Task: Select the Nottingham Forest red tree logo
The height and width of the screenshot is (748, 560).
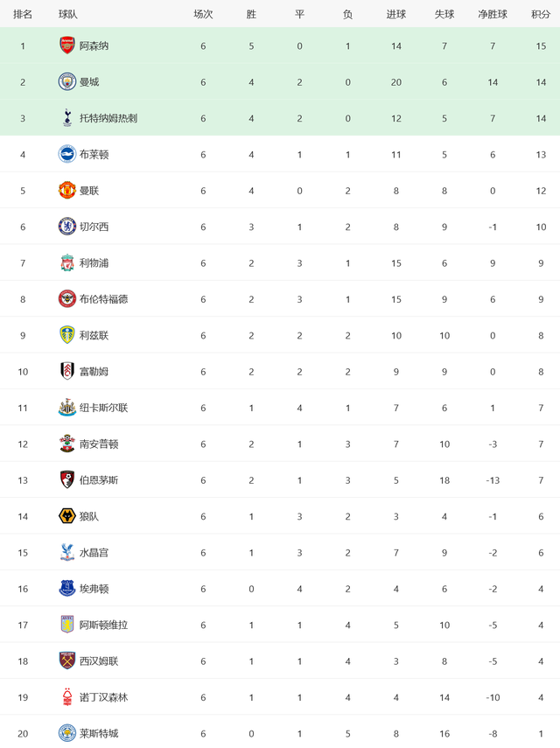Action: point(67,697)
